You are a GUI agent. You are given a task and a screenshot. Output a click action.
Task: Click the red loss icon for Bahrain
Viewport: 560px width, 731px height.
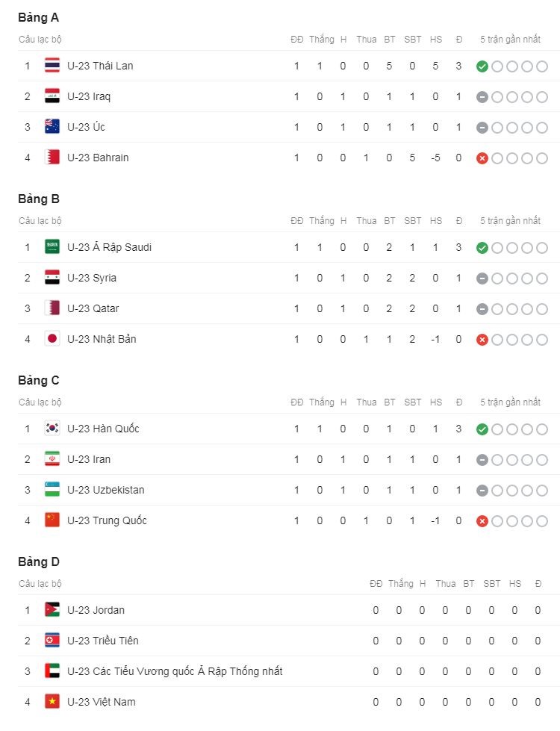482,158
